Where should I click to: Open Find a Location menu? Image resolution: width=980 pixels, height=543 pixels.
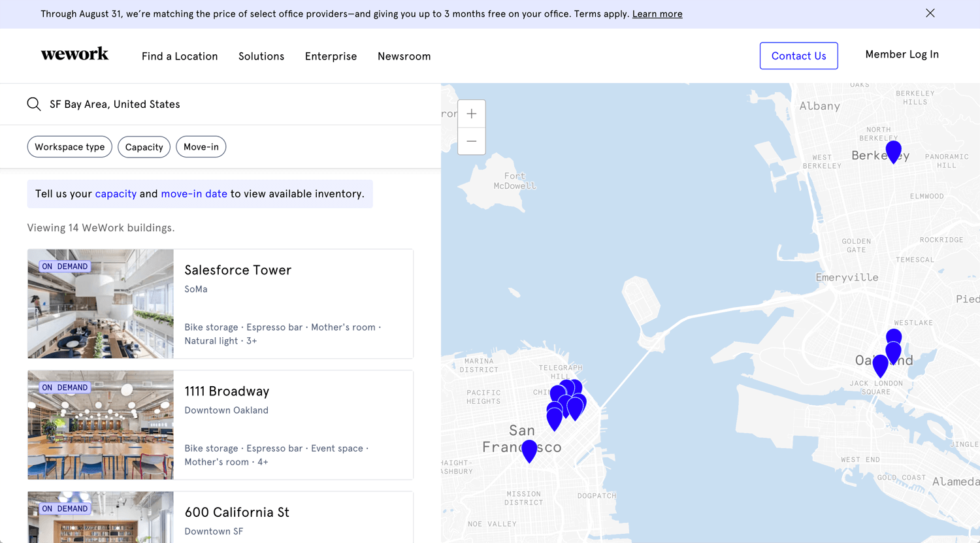180,56
